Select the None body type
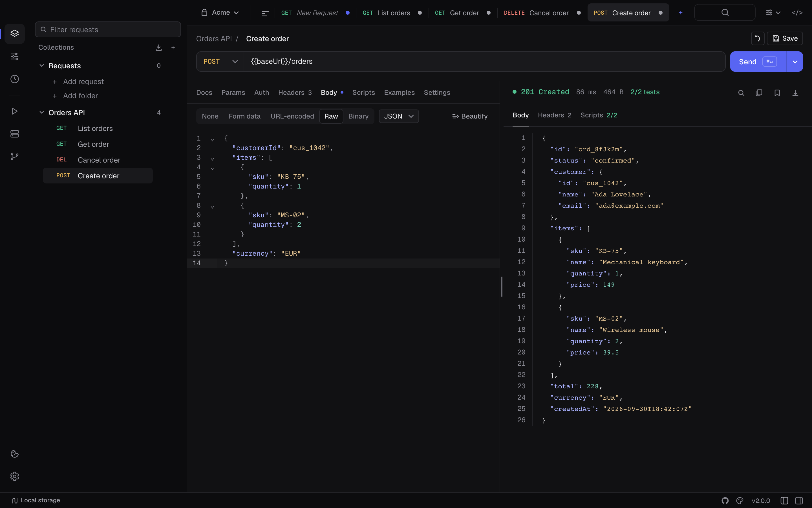The image size is (812, 508). (x=210, y=116)
